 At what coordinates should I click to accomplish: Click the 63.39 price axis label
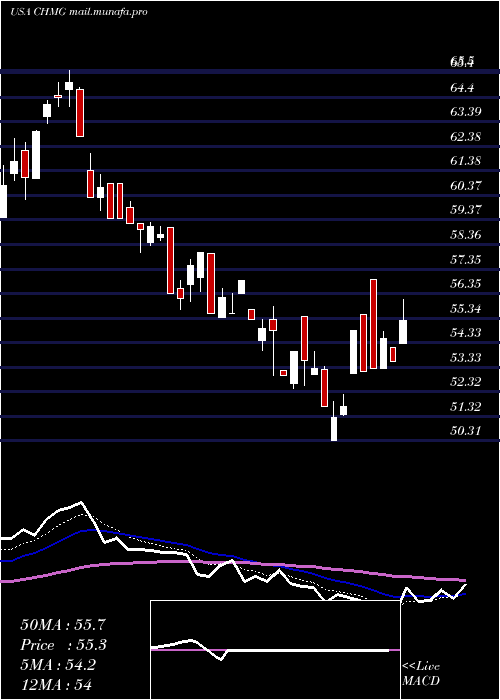tap(465, 111)
